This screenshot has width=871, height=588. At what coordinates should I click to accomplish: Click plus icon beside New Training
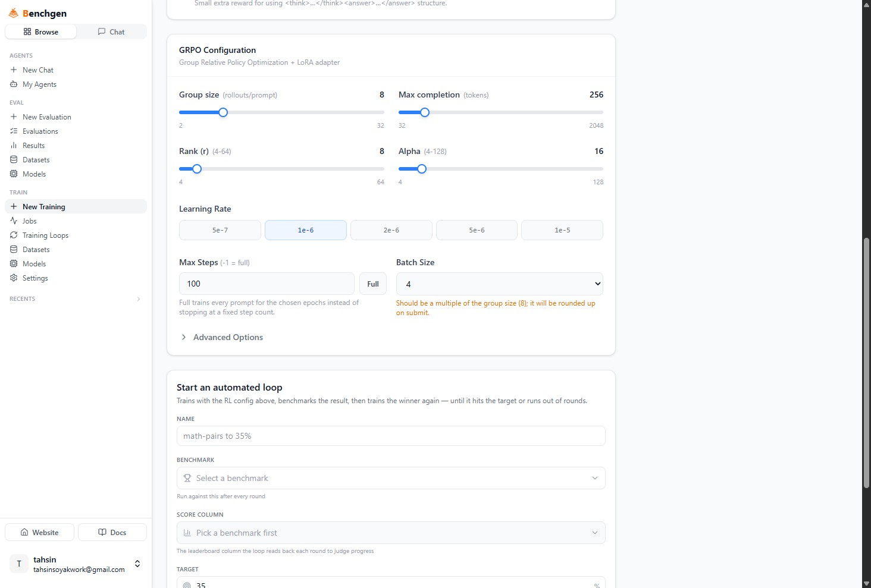tap(14, 206)
